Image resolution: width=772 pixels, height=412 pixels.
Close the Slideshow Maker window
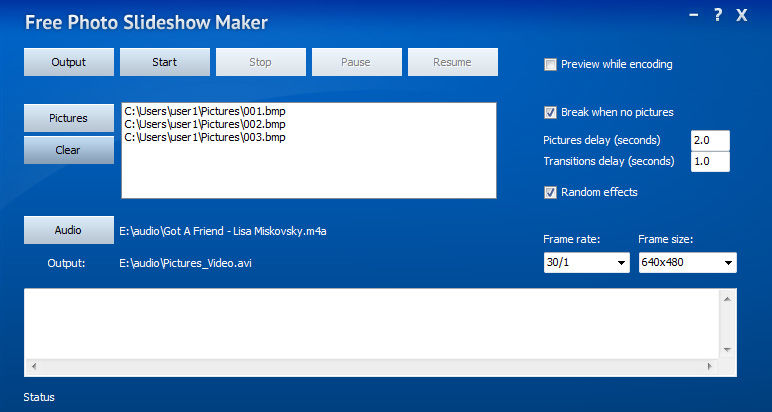tap(741, 15)
